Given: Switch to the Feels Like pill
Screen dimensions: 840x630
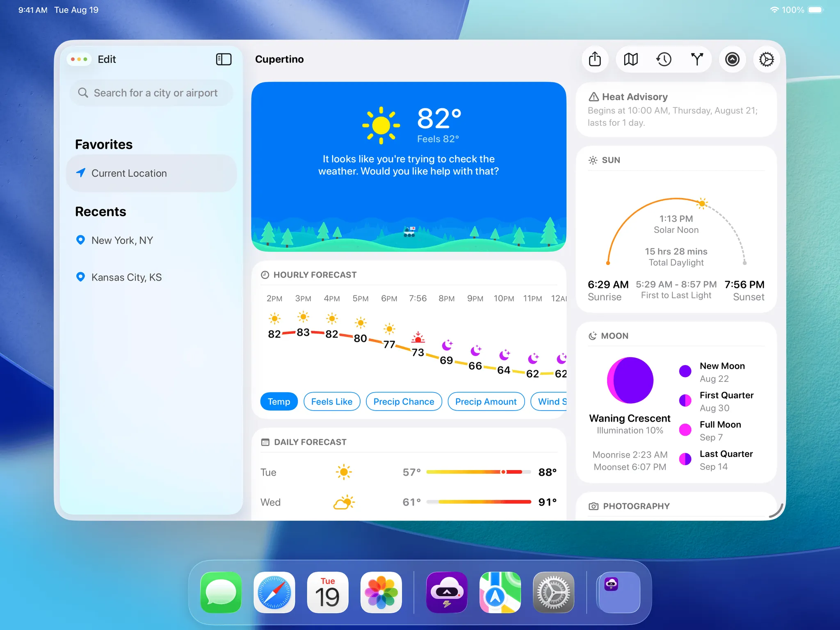Looking at the screenshot, I should click(x=331, y=402).
